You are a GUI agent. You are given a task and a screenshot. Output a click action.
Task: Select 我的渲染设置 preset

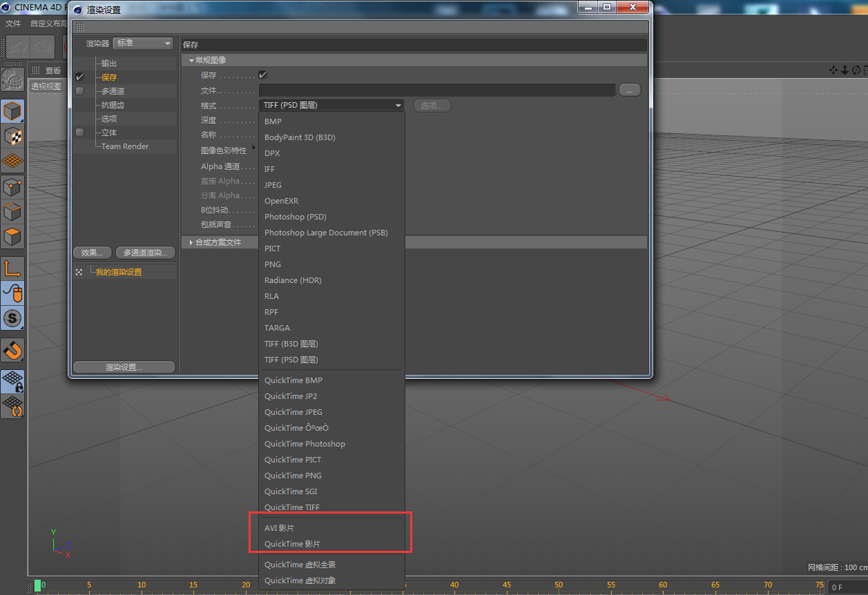click(x=119, y=272)
